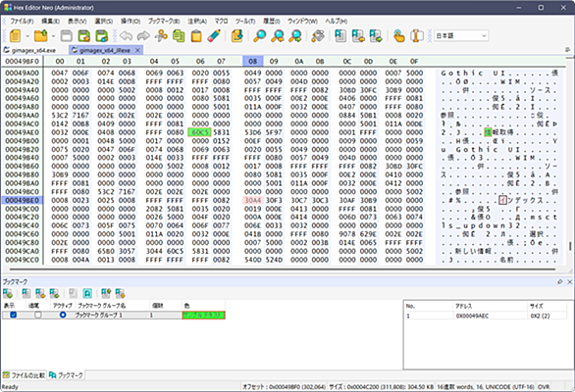Click the Paste clipboard icon
Screen dimensions: 575x392
pos(196,36)
